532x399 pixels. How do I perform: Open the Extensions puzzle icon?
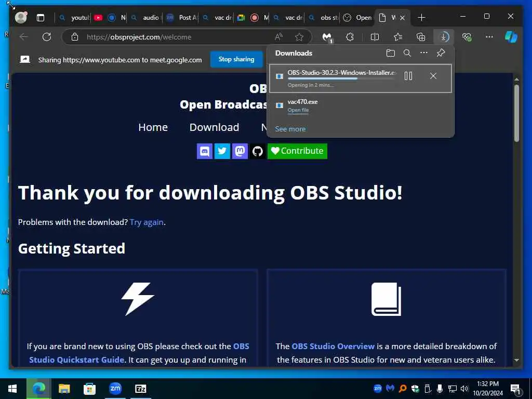[350, 37]
